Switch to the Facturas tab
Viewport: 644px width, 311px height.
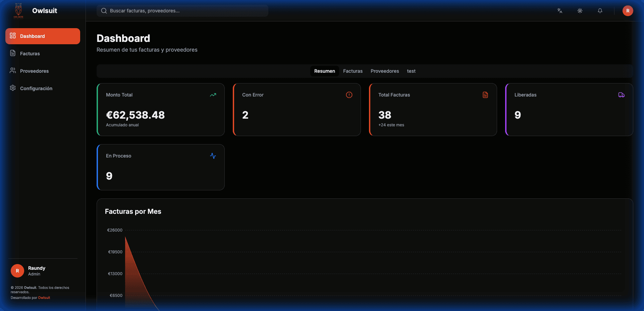353,71
